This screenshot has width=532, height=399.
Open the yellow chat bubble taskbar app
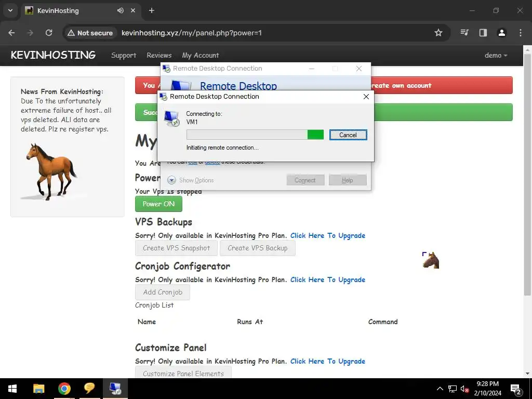[x=89, y=389]
